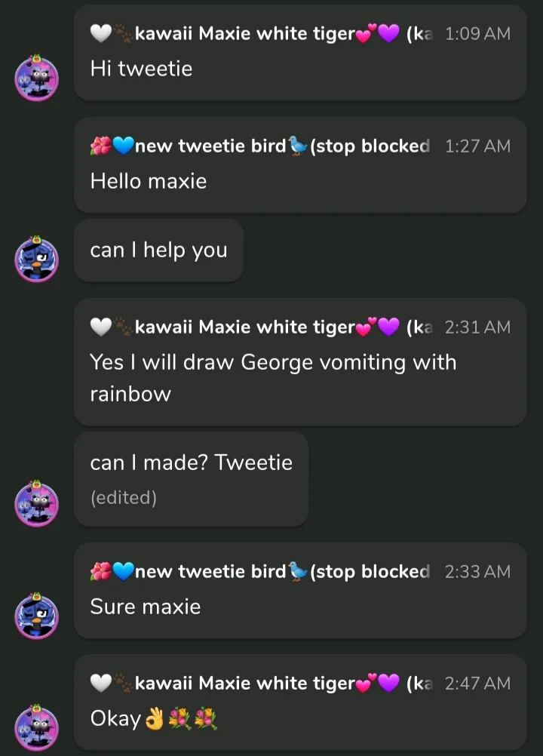Click the blue bird emoji in the 1:27 AM username
This screenshot has width=543, height=756.
coord(299,146)
